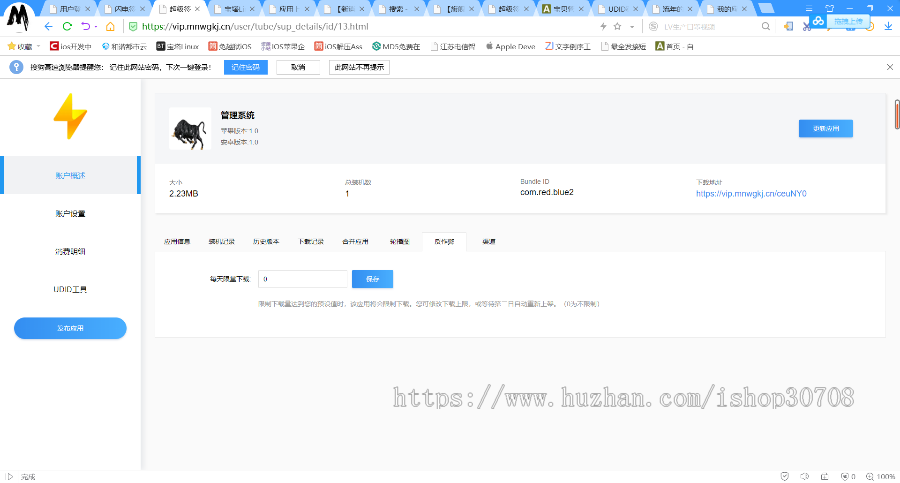Click the blue button at right of app header
This screenshot has height=483, width=900.
[x=825, y=129]
